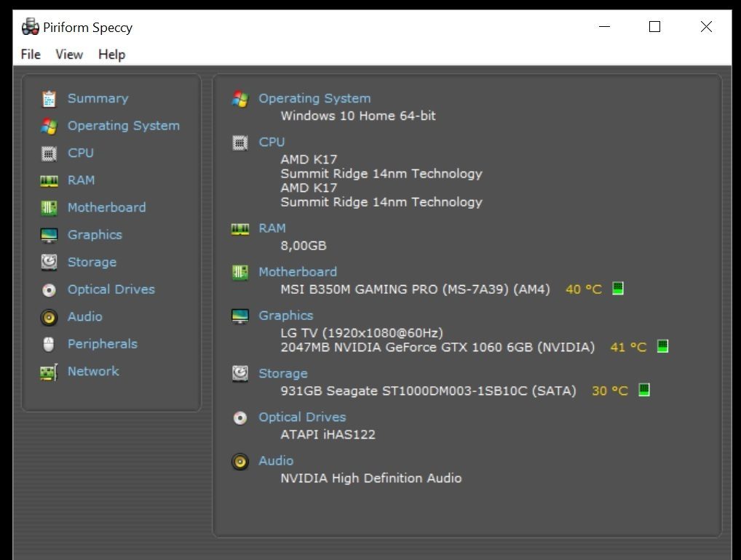Click the 931GB Seagate ST1000DM003 storage line

(429, 391)
